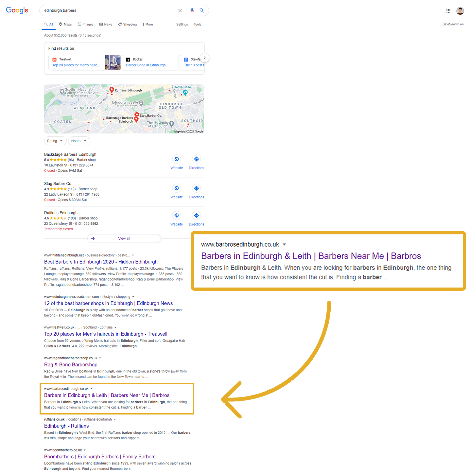This screenshot has width=471, height=476.
Task: Open Ruffians Edinburgh listing title
Action: [61, 213]
